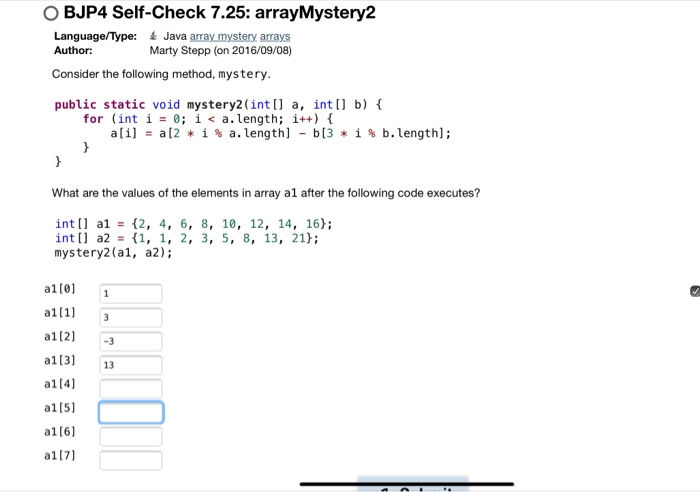Screen dimensions: 700x492
Task: Click the 'a1[0]' field label
Action: [60, 289]
